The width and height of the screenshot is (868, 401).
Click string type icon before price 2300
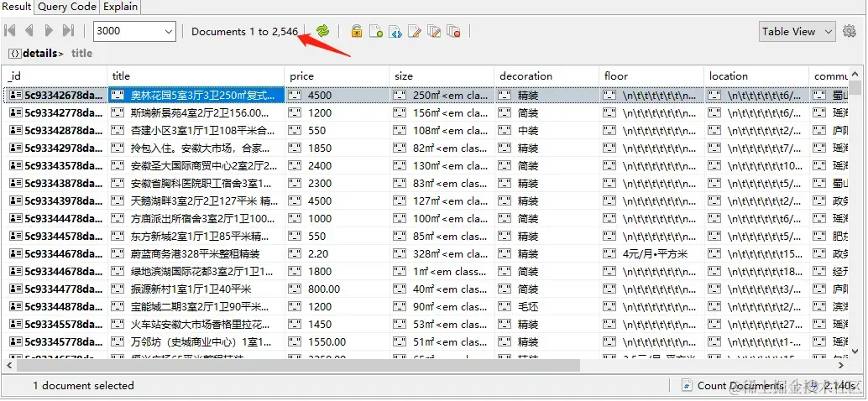[x=295, y=183]
